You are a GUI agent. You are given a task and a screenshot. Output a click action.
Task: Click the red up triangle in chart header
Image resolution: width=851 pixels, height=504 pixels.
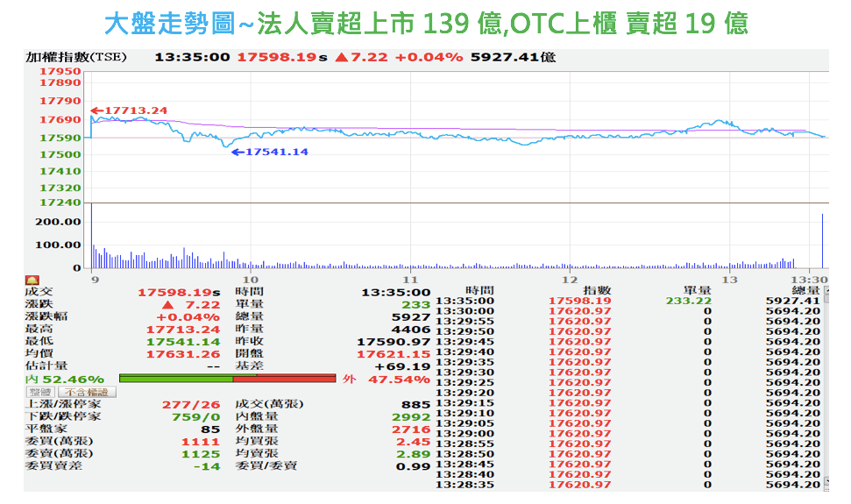pyautogui.click(x=343, y=57)
